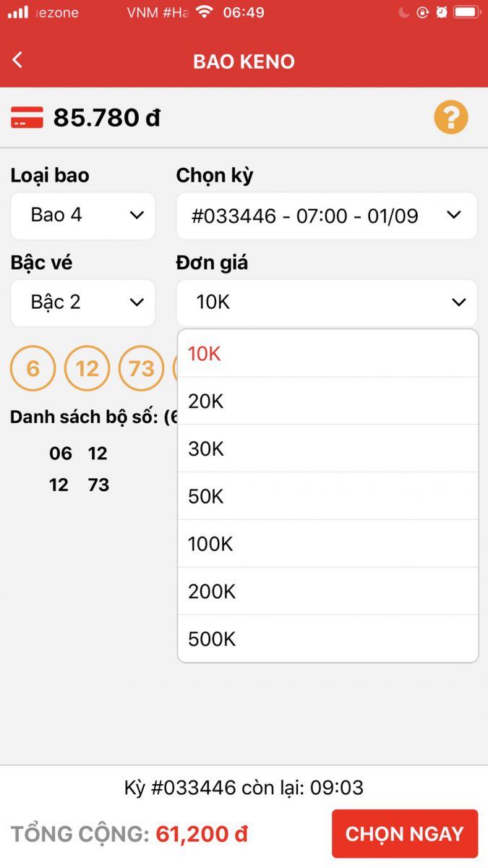Image resolution: width=488 pixels, height=868 pixels.
Task: Deselect number 6 ball
Action: [33, 369]
